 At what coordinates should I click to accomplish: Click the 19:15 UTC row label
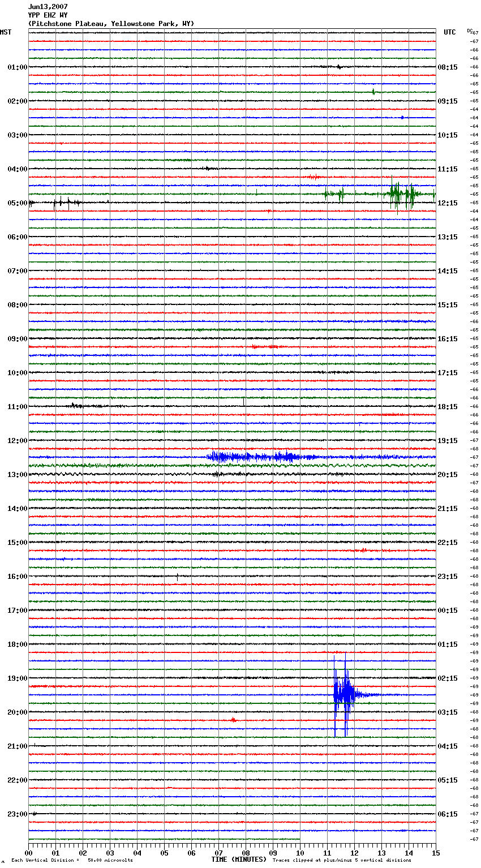(x=448, y=441)
